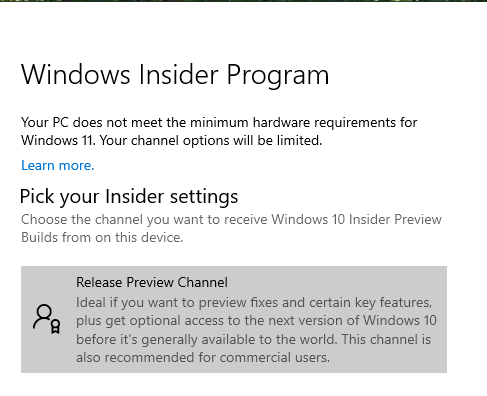Click the word 'Windows' in the page title
This screenshot has width=487, height=396.
click(76, 74)
